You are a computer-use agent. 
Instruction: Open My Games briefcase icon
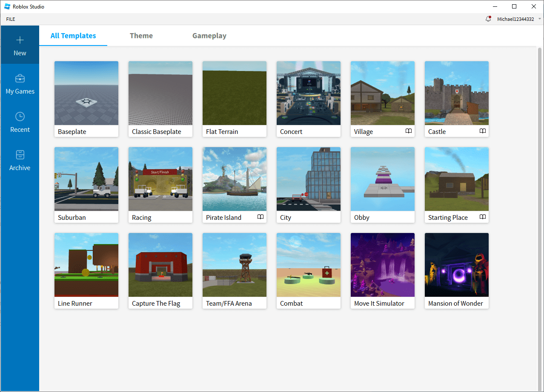(x=20, y=79)
